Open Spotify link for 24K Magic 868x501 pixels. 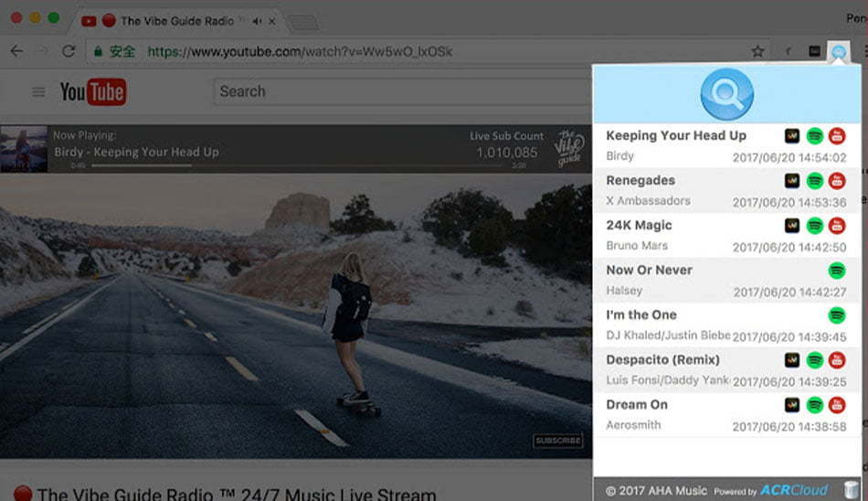815,226
